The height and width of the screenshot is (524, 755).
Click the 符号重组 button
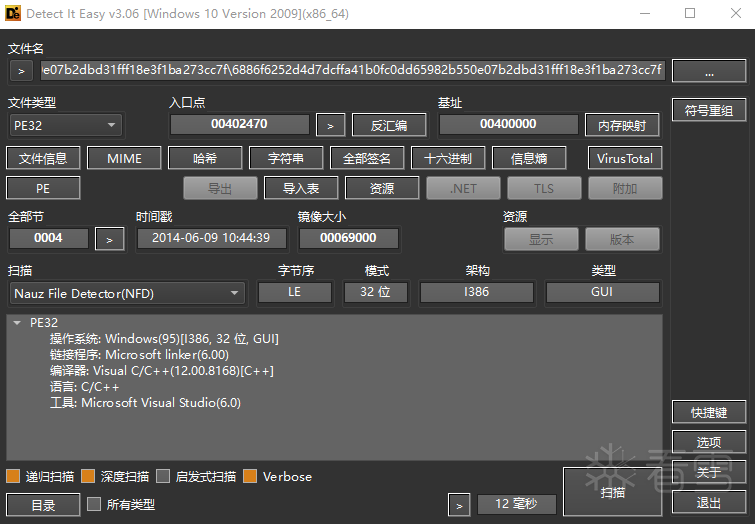tap(709, 110)
